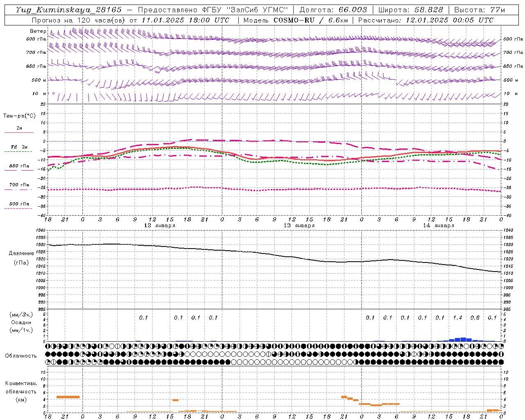Screen dimensions: 525x420
Task: Click 'Рассчитано: 12.01.2025 00:05 UTC' text
Action: 426,20
